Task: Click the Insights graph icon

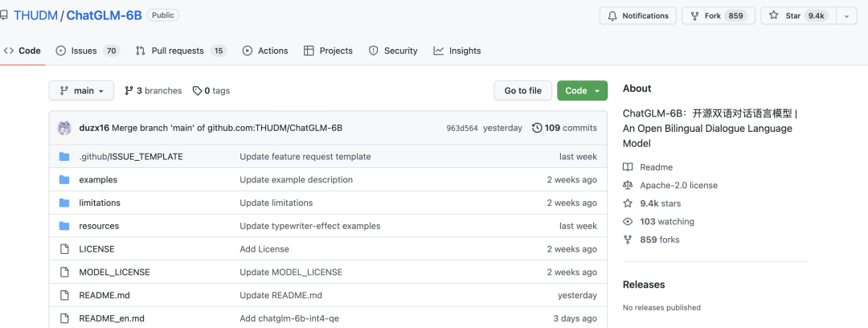Action: [x=439, y=51]
